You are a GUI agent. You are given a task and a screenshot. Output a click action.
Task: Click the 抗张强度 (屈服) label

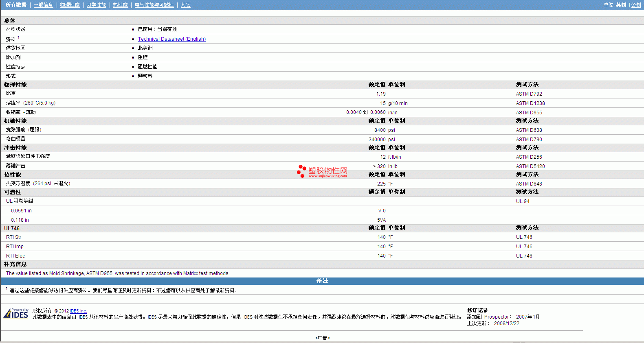point(24,130)
